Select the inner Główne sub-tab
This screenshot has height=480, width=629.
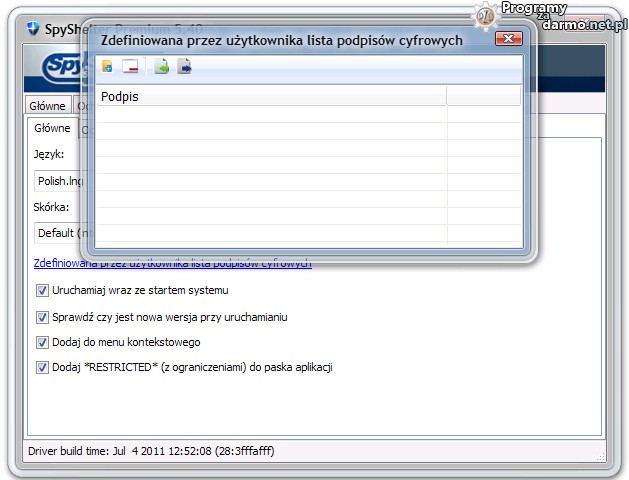click(x=53, y=129)
